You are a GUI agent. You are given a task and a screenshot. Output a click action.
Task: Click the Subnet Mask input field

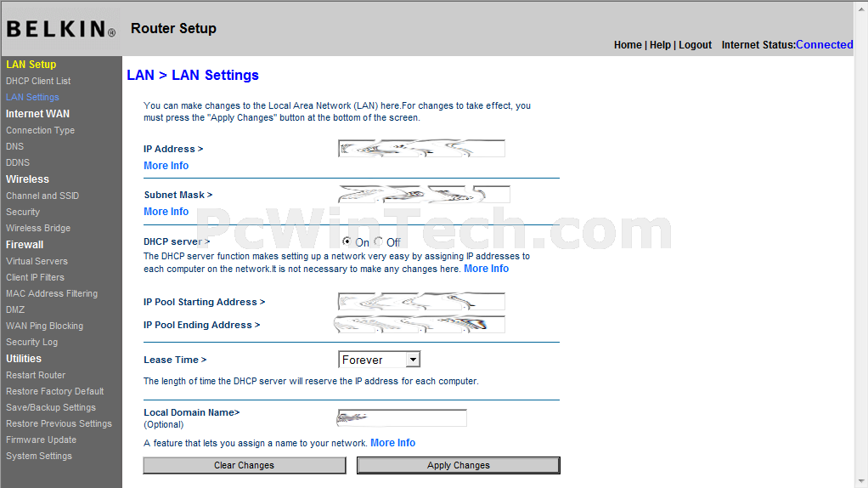pos(424,195)
